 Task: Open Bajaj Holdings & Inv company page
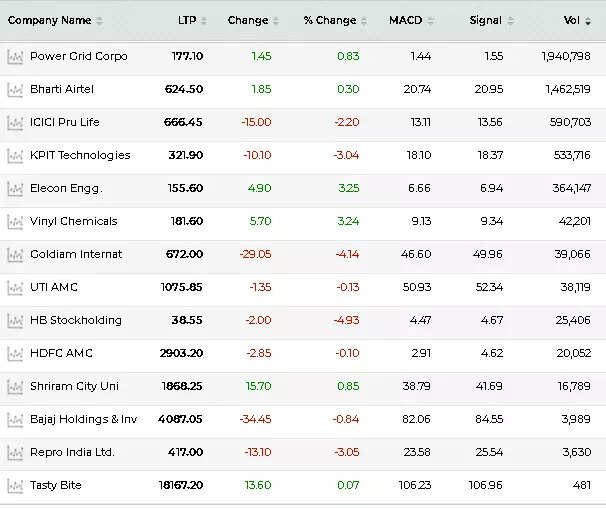coord(83,420)
